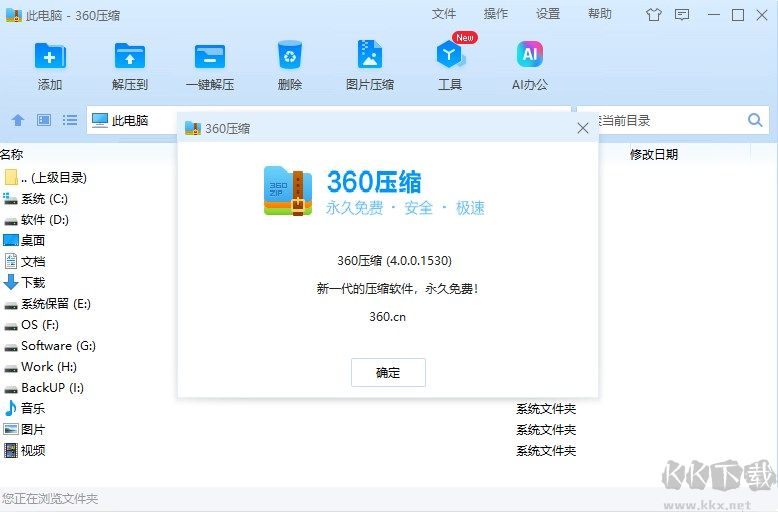Image resolution: width=778 pixels, height=512 pixels.
Task: Minimize the 360压缩 main window
Action: point(713,15)
